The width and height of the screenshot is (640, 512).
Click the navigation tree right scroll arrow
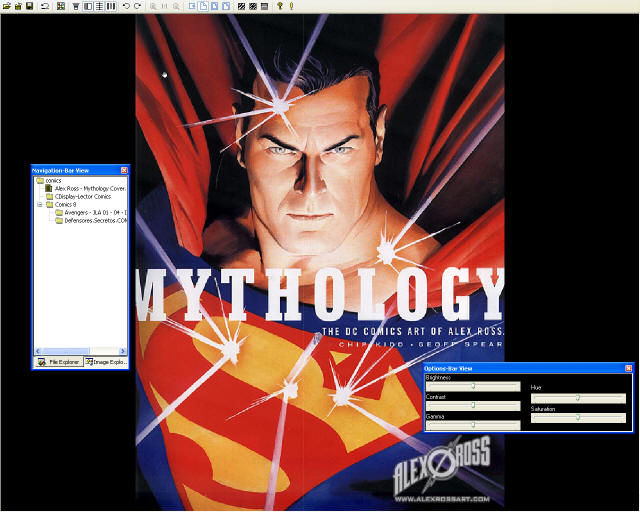(x=123, y=351)
